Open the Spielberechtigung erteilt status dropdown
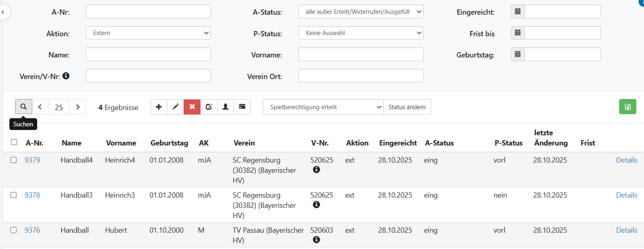 coord(323,107)
